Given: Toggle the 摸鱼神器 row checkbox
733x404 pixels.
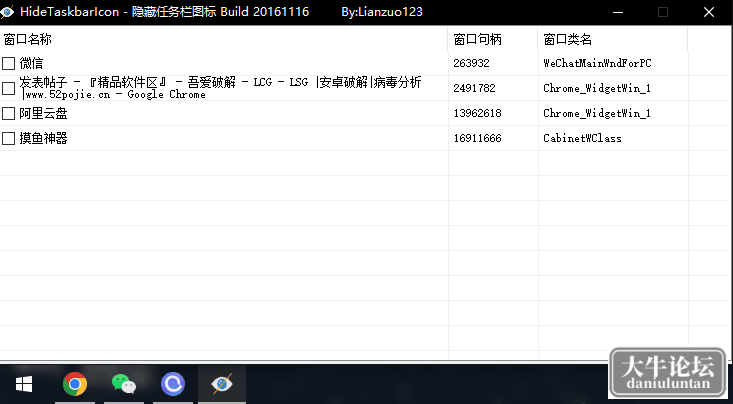Looking at the screenshot, I should 8,138.
